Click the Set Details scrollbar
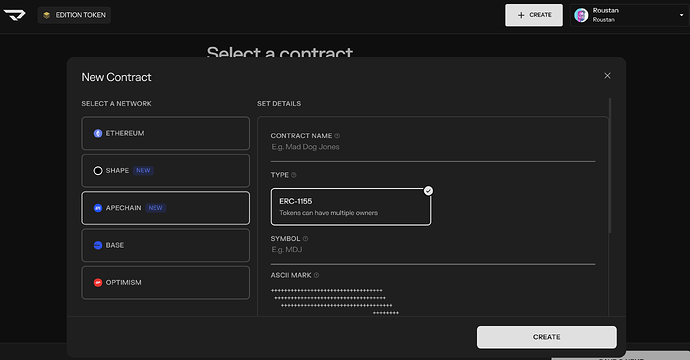The image size is (690, 360). 609,165
